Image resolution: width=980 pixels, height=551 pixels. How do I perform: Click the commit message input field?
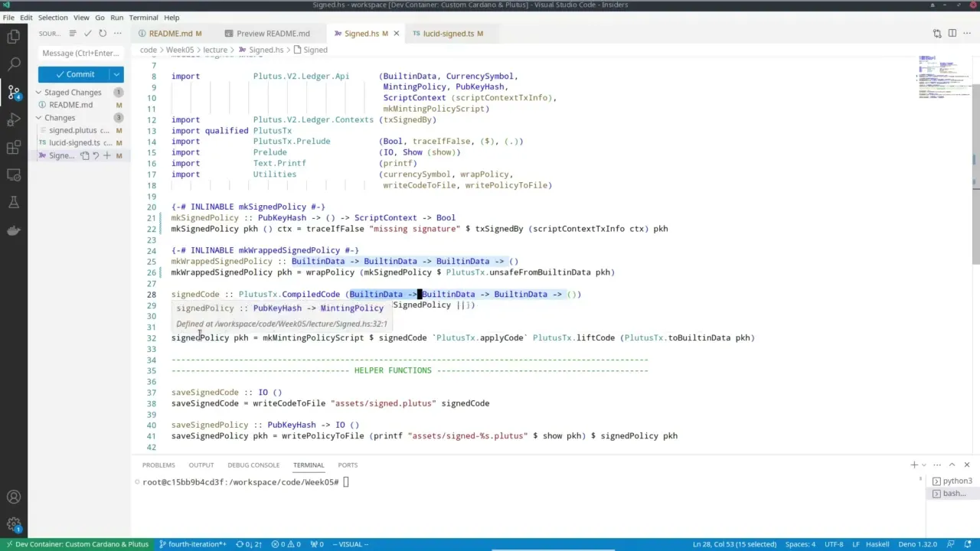80,53
